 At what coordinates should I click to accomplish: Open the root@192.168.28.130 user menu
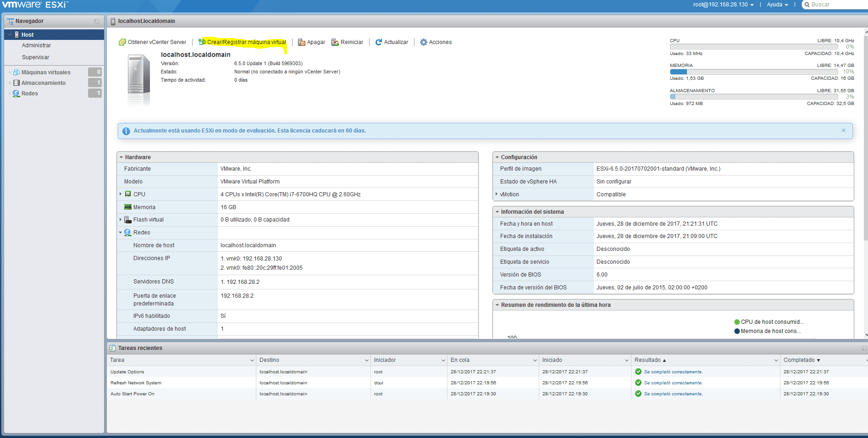(720, 5)
